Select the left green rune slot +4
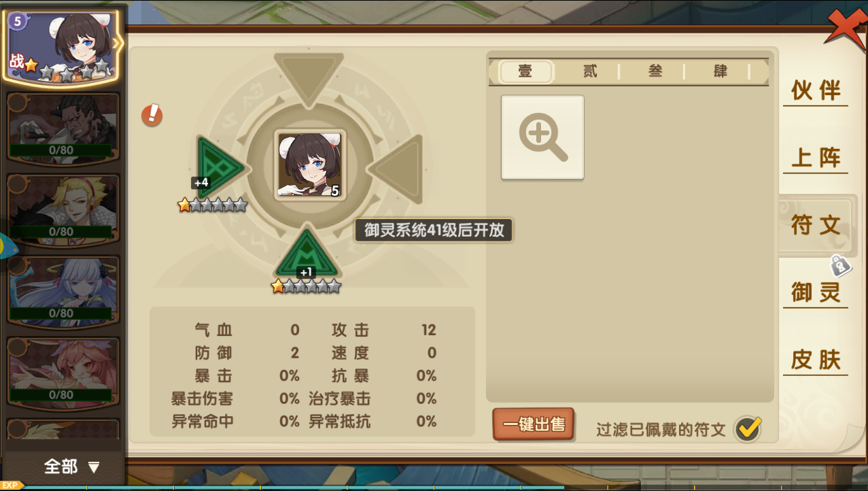Screen dimensions: 868x491 click(x=220, y=167)
